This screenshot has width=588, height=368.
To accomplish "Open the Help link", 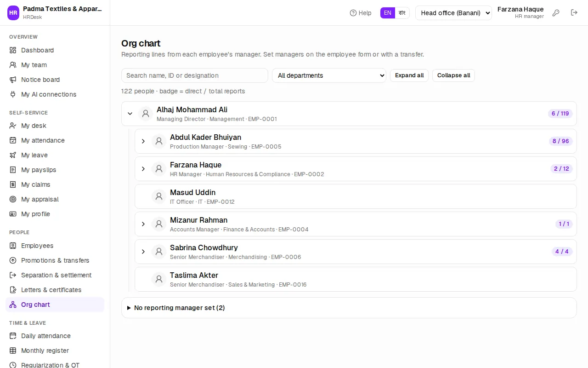I will (x=361, y=13).
